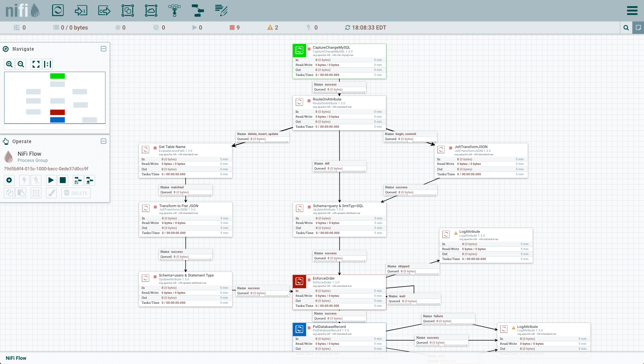644x364 pixels.
Task: Collapse the Navigate panel
Action: tap(103, 49)
